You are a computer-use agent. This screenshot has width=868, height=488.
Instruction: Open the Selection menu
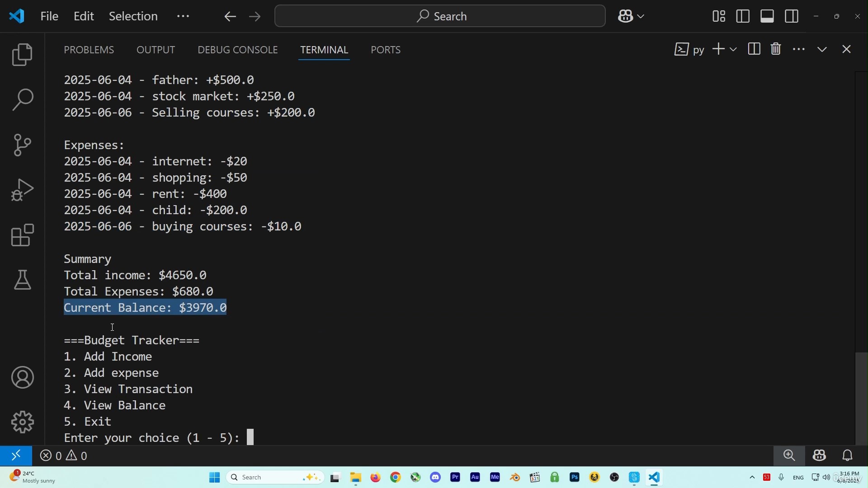coord(133,16)
